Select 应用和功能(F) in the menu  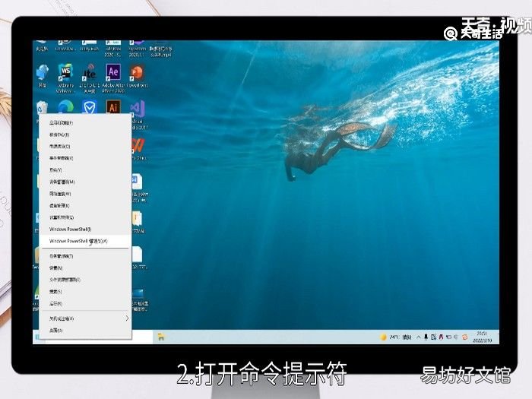coord(85,123)
